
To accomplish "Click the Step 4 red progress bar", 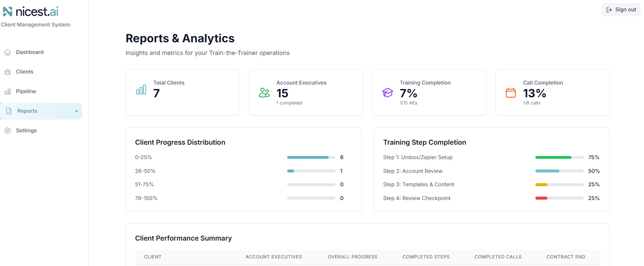I will click(x=559, y=198).
